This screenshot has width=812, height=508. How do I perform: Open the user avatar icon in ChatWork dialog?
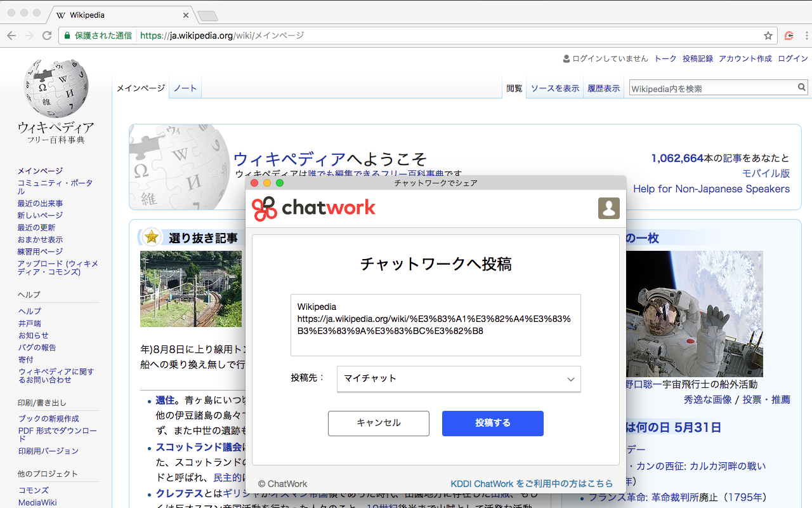[x=608, y=208]
